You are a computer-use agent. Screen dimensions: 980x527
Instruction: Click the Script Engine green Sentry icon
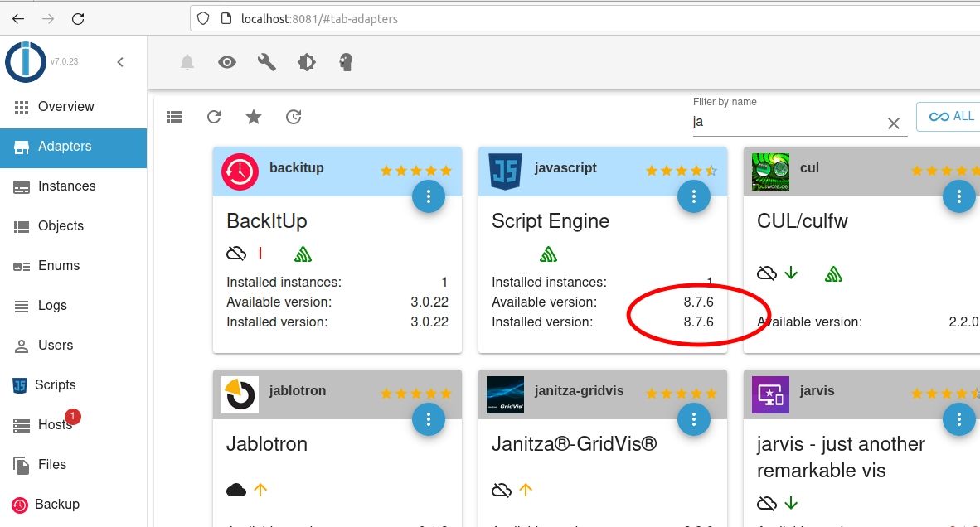548,254
